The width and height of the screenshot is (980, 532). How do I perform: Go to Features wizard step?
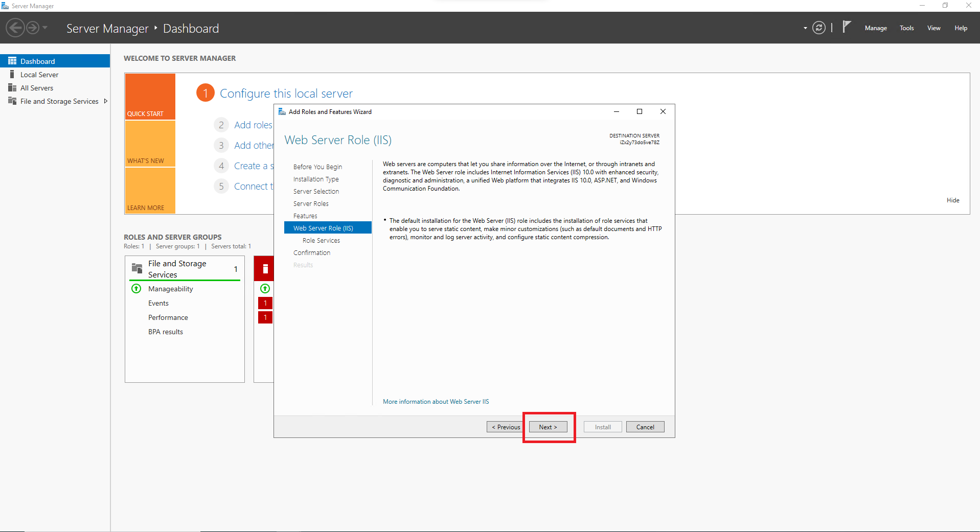(305, 216)
